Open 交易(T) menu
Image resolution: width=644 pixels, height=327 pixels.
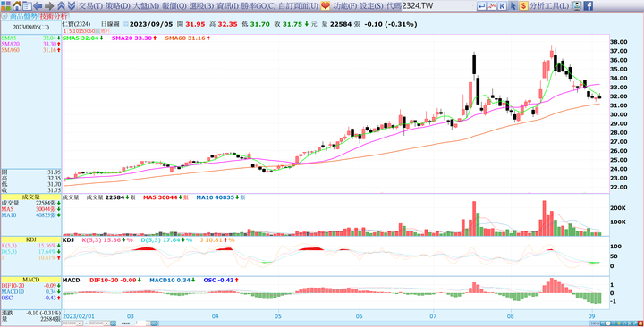point(90,5)
